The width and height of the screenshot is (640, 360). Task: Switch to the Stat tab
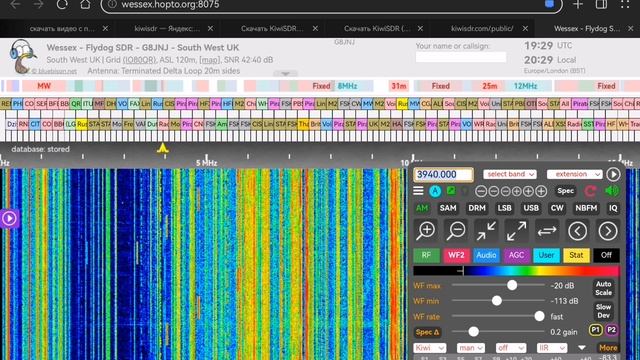[576, 255]
